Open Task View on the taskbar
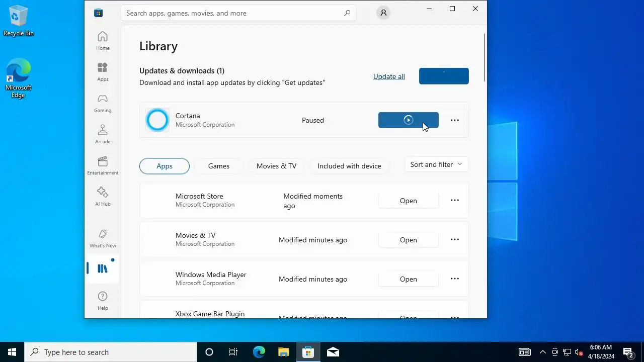 (233, 352)
